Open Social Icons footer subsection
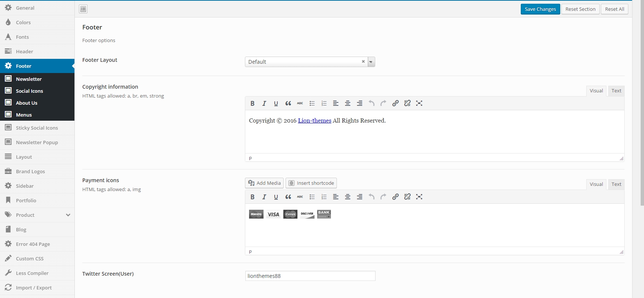Viewport: 644px width, 298px height. 37,91
